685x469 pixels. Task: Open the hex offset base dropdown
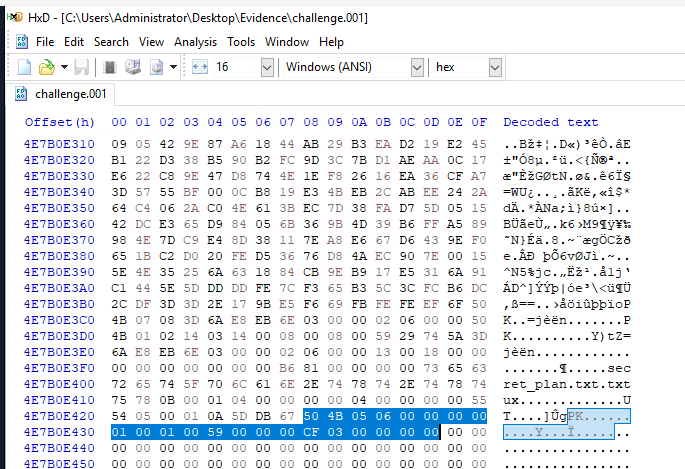(x=495, y=67)
